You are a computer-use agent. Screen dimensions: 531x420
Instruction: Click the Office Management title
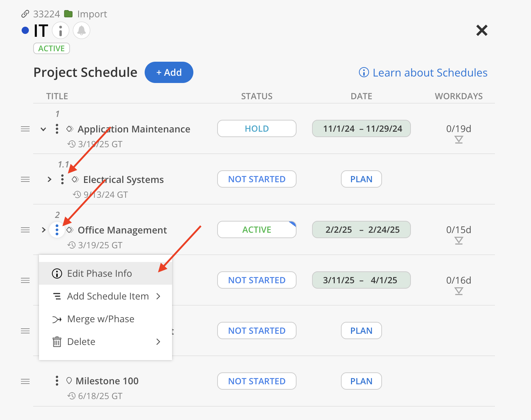point(122,230)
